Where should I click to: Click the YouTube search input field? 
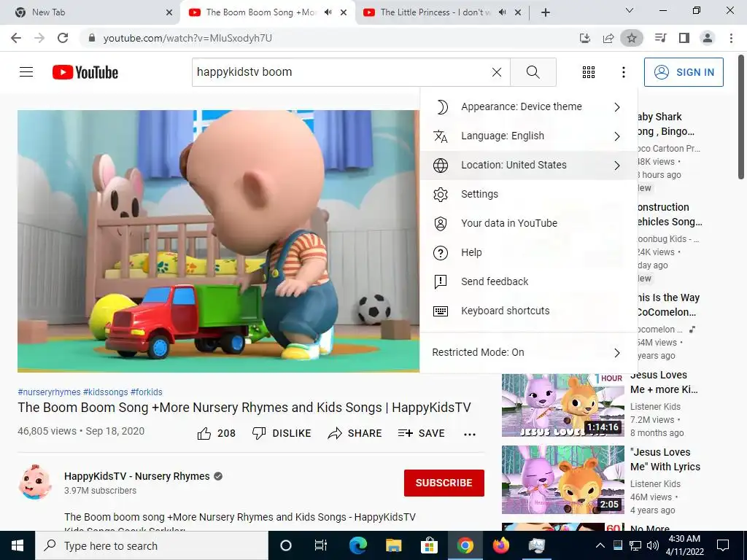(341, 72)
